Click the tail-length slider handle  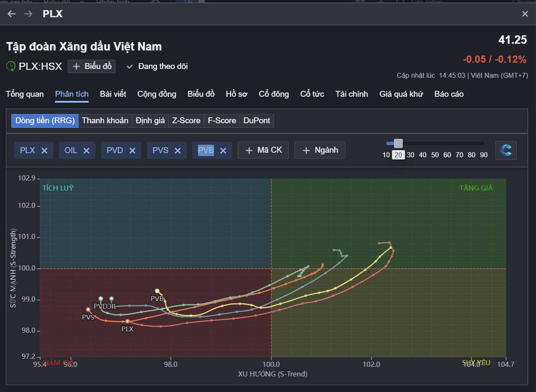(398, 144)
